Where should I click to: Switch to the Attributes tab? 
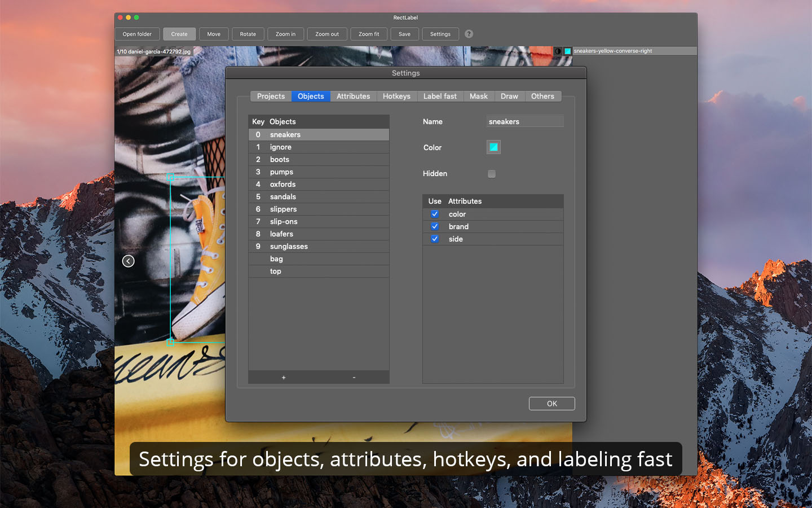(353, 96)
